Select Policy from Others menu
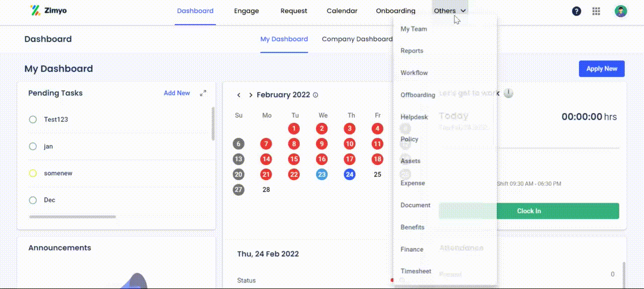The width and height of the screenshot is (644, 289). tap(409, 139)
